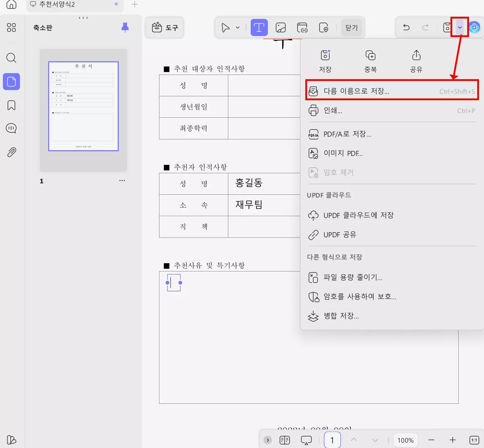Image resolution: width=484 pixels, height=448 pixels.
Task: Click the undo arrow in the toolbar
Action: (406, 27)
